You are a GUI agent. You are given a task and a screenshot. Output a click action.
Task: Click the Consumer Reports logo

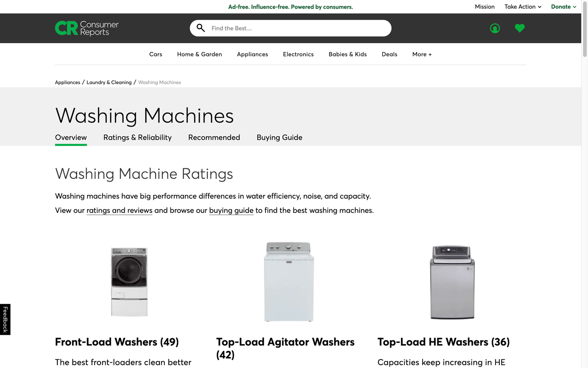[x=87, y=28]
